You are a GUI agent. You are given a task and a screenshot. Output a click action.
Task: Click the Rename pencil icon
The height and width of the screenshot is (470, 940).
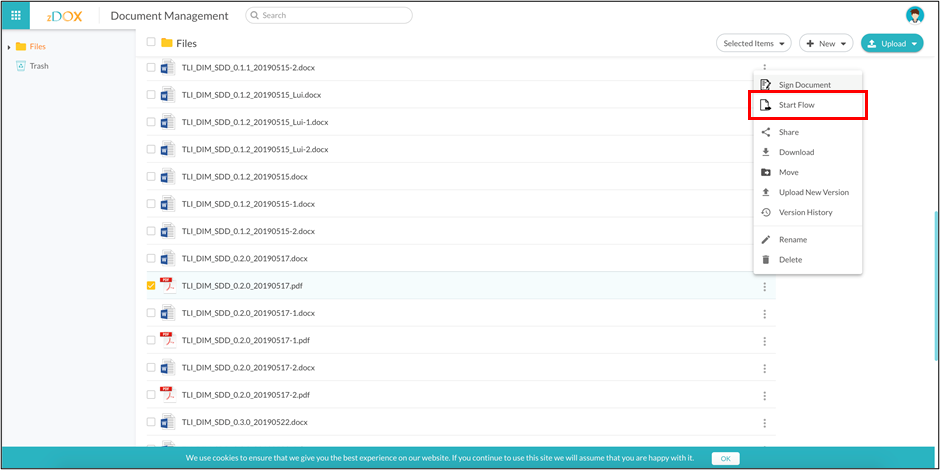(x=766, y=240)
